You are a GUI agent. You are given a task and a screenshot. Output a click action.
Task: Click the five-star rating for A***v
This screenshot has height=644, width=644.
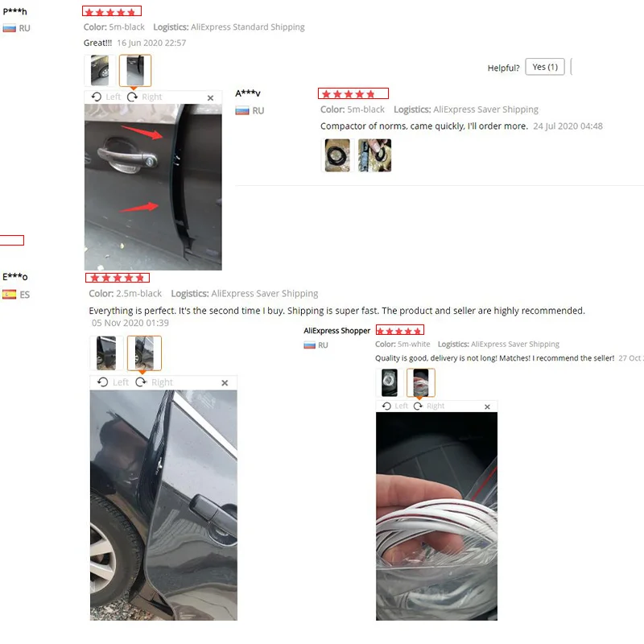[353, 94]
